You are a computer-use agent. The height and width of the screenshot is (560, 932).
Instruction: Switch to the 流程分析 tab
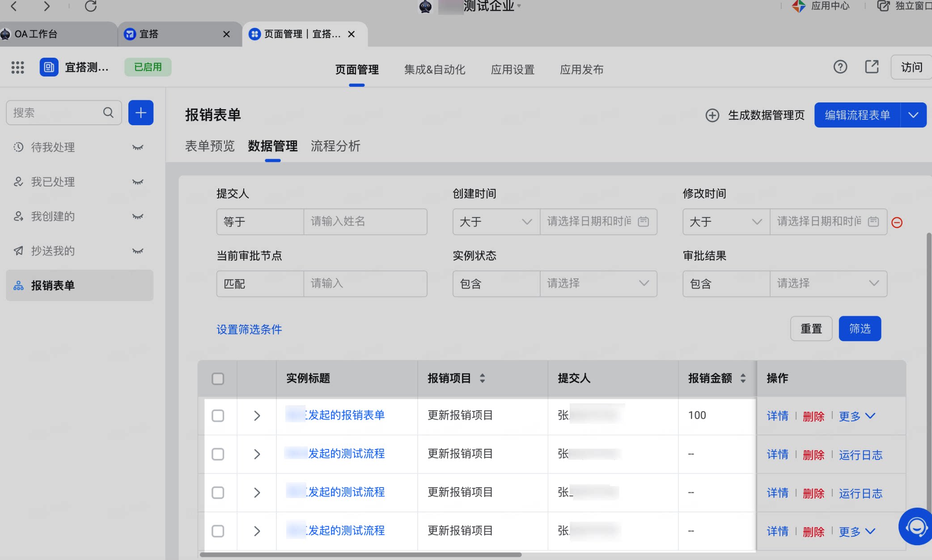[335, 146]
